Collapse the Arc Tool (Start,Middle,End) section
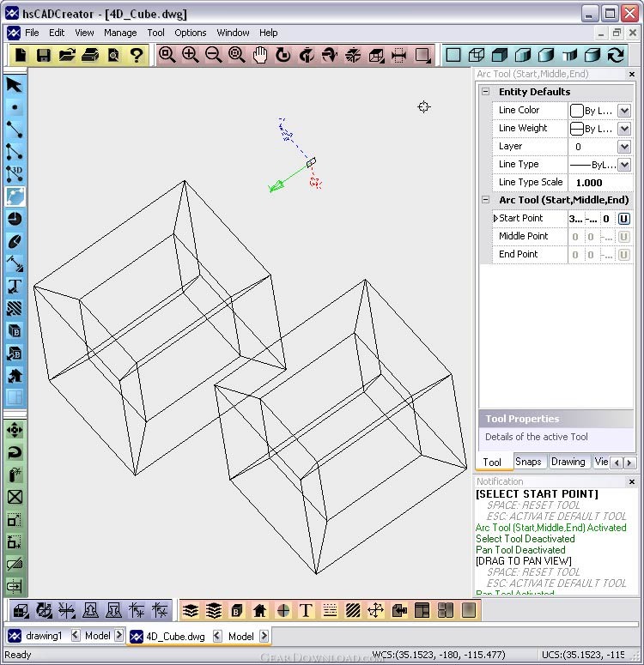 [x=486, y=200]
